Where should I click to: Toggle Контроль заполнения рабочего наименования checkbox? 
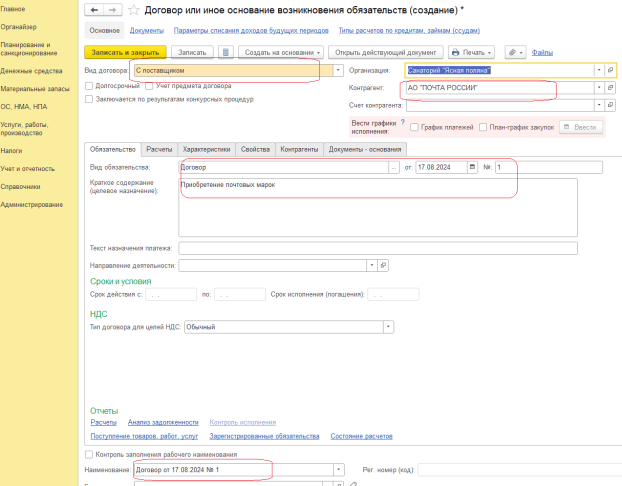click(89, 454)
